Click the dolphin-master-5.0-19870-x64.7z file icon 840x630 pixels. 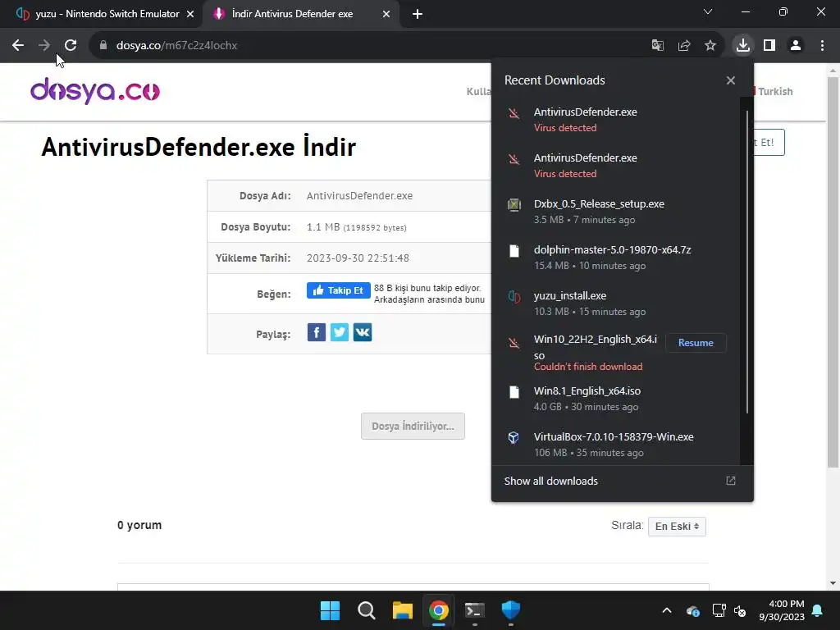click(x=514, y=251)
